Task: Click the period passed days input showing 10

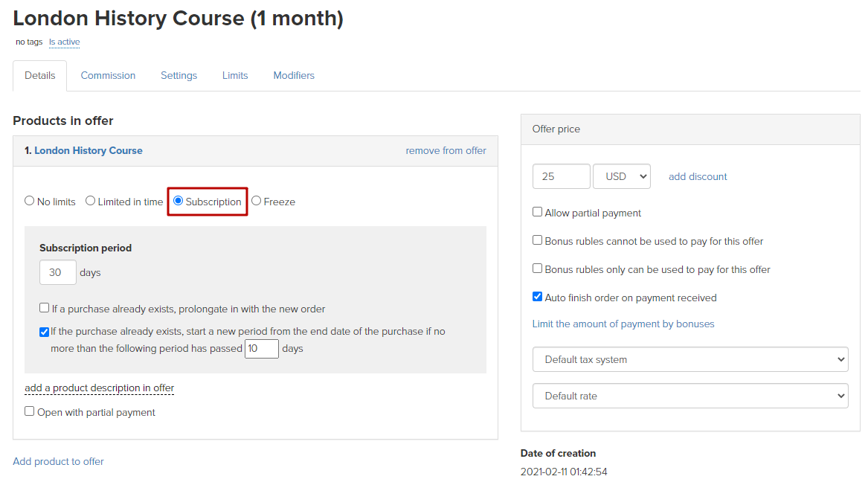Action: [261, 349]
